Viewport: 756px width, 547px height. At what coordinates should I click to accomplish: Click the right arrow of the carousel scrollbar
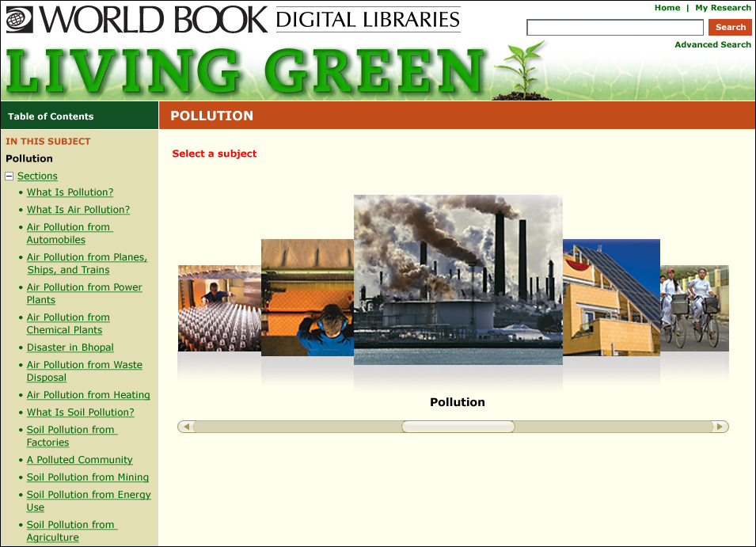720,427
